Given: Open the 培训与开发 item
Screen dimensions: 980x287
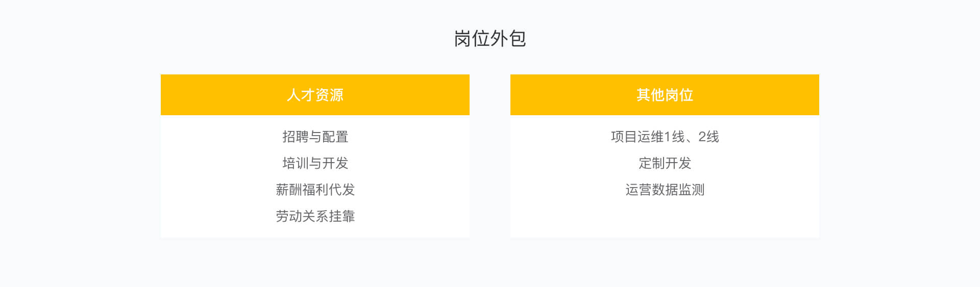Looking at the screenshot, I should pos(315,163).
